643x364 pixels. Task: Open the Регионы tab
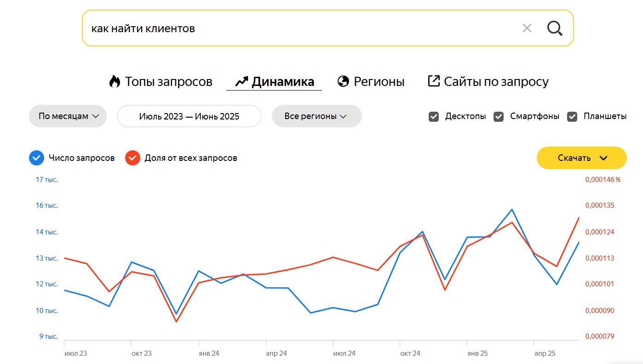[x=379, y=82]
